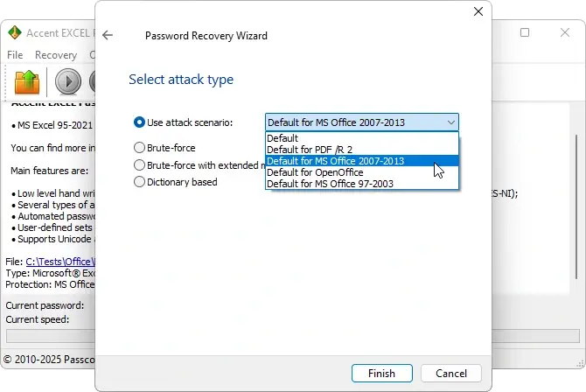Click the Finish button

point(382,374)
